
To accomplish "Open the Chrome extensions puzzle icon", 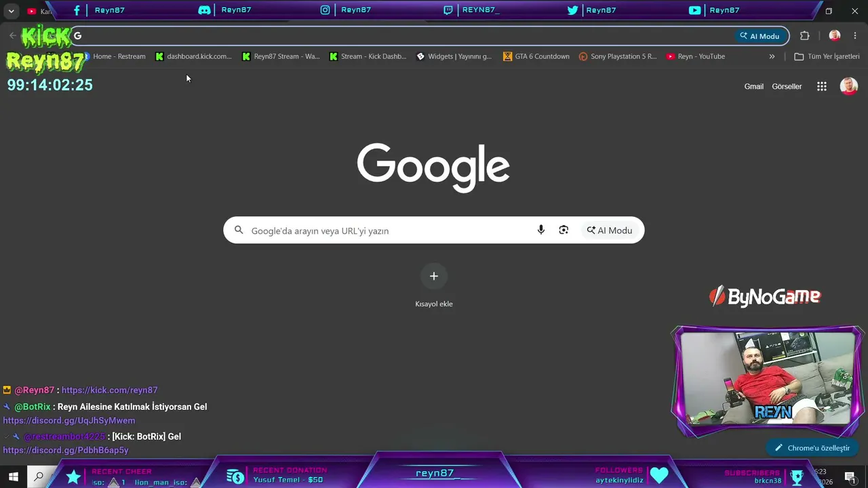I will (x=805, y=36).
